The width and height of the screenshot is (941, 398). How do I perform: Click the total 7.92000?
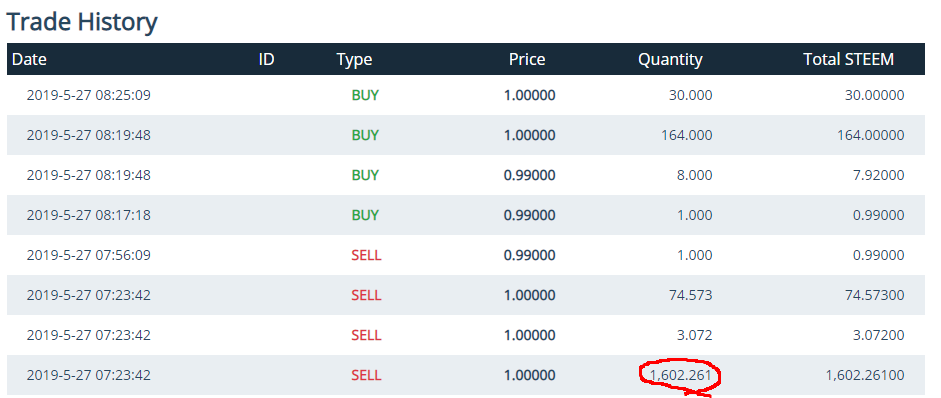click(x=879, y=175)
